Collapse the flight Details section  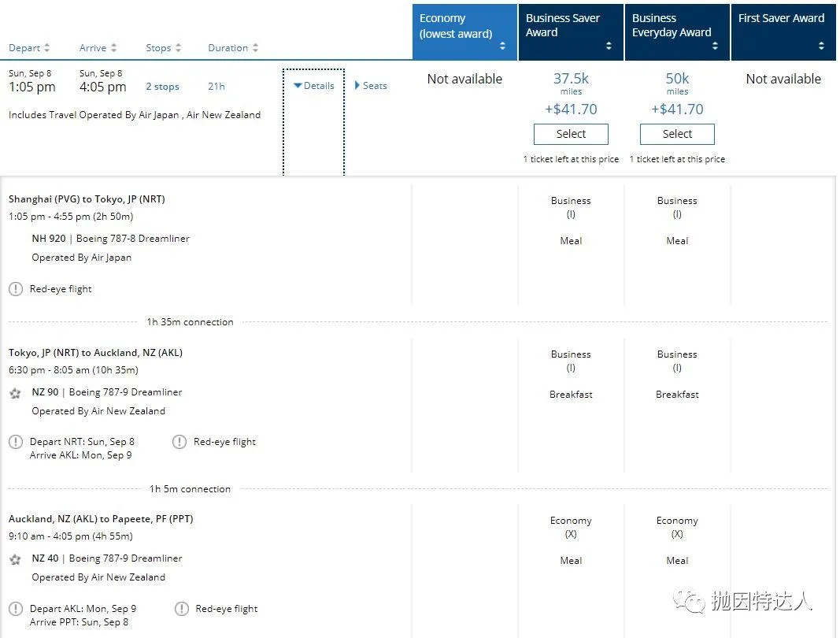click(x=314, y=86)
